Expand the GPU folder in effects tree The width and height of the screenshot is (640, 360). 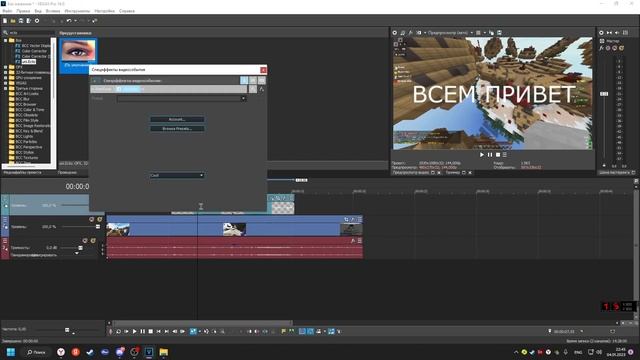pyautogui.click(x=5, y=78)
